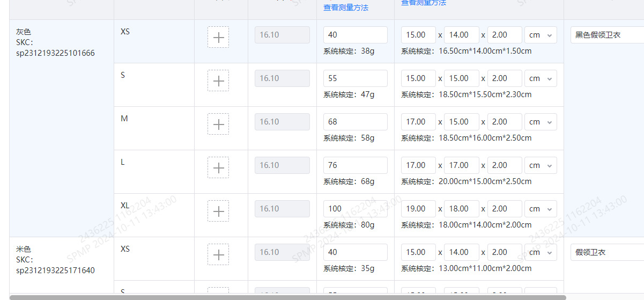This screenshot has width=644, height=300.
Task: Edit weight field with value 55 in gray S row
Action: pos(356,78)
